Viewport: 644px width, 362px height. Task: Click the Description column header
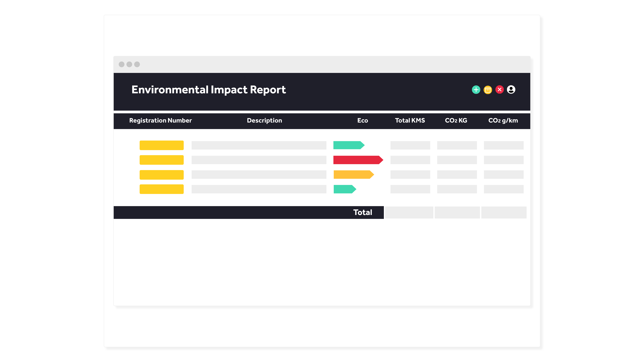(265, 121)
